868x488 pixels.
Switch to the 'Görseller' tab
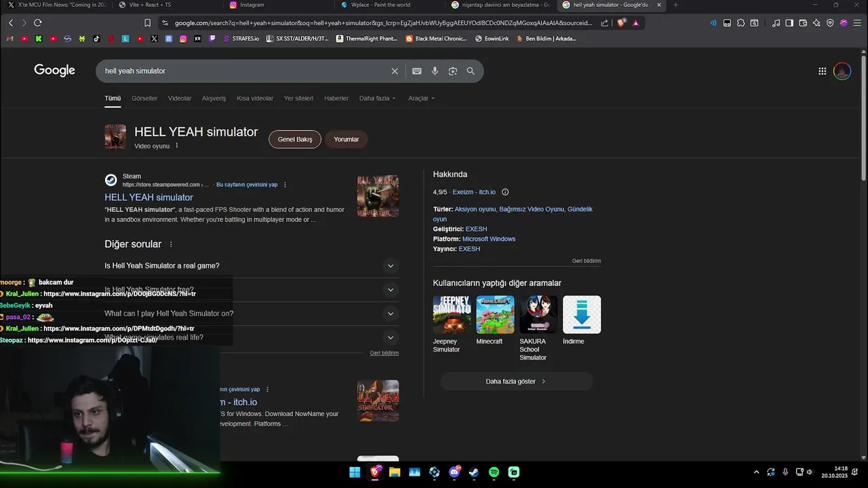pyautogui.click(x=144, y=98)
